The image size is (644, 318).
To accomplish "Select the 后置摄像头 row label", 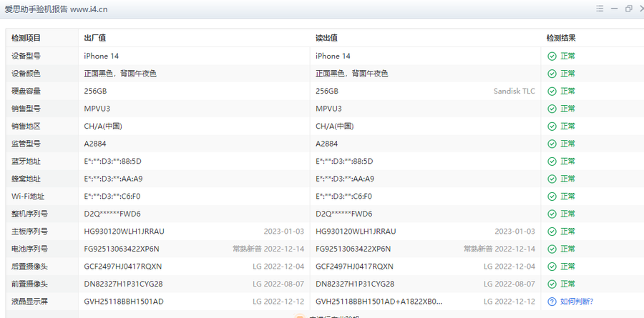I will [29, 267].
